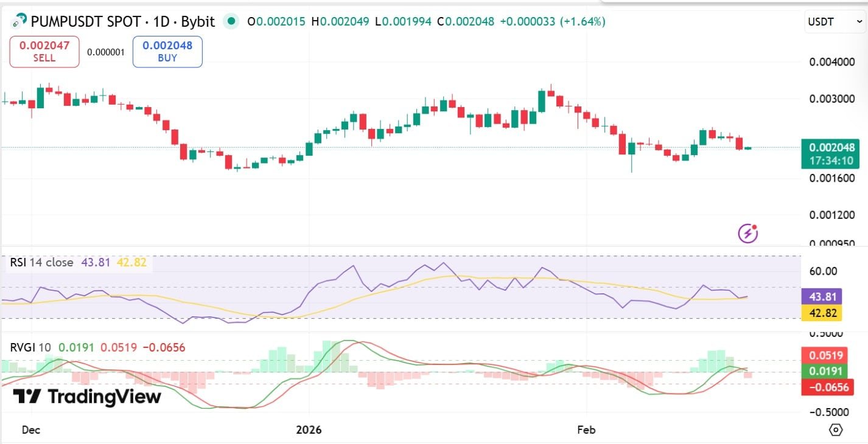The height and width of the screenshot is (444, 868).
Task: Click the Dec label on the time axis
Action: (x=30, y=429)
